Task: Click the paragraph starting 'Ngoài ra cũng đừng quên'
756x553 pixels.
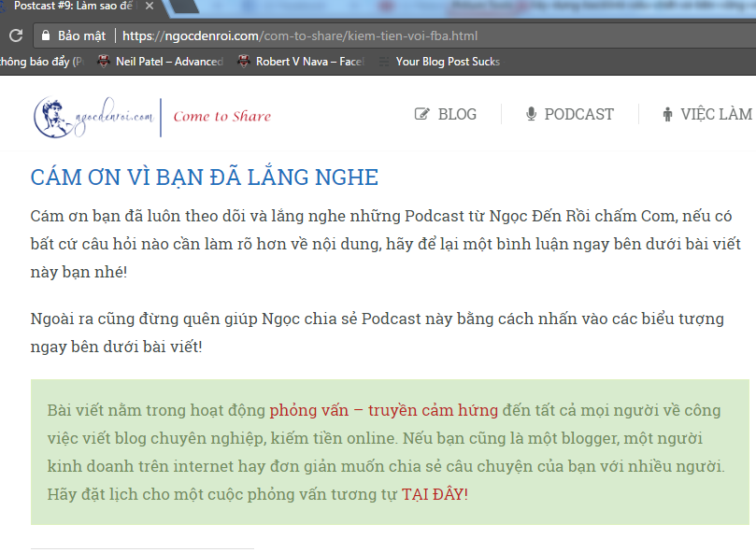Action: tap(377, 333)
